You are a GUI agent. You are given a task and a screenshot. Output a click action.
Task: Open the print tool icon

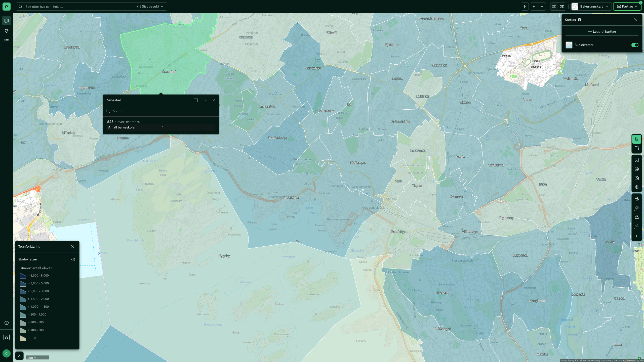tap(636, 169)
